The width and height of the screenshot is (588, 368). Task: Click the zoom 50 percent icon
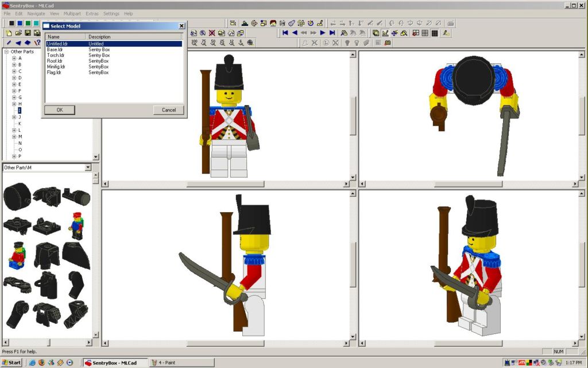tap(213, 43)
